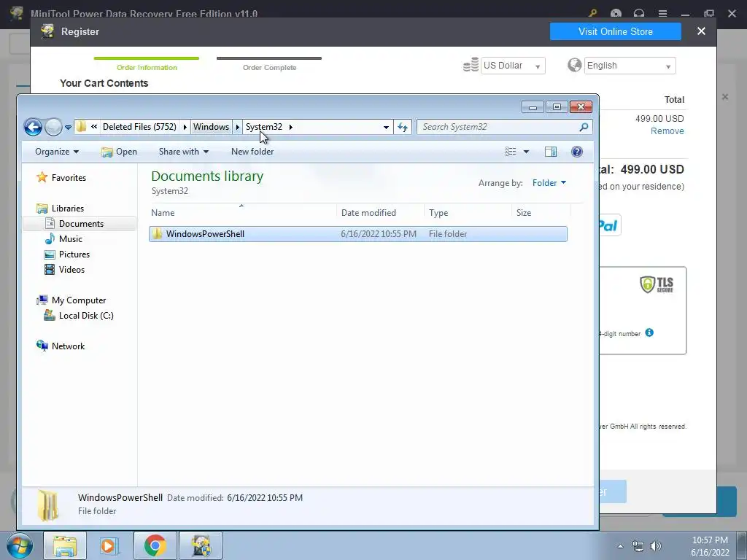
Task: Open the recent locations dropdown arrow
Action: 68,127
